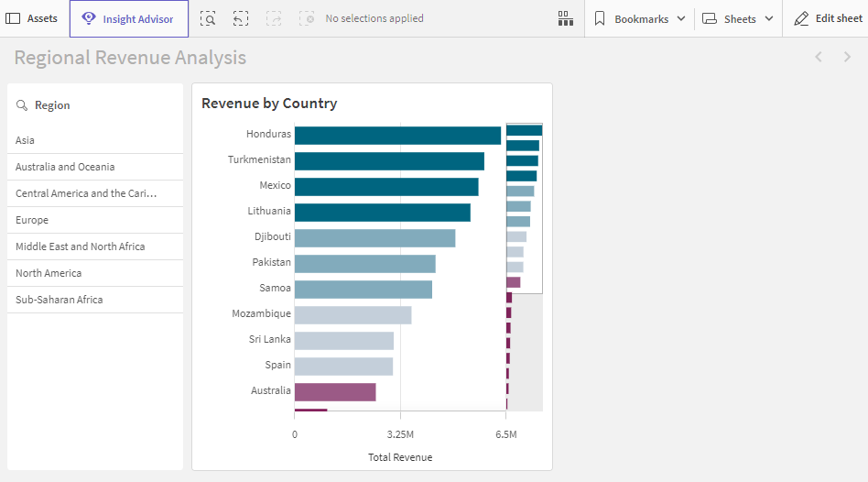Image resolution: width=868 pixels, height=482 pixels.
Task: Open the Assets panel
Action: 32,18
